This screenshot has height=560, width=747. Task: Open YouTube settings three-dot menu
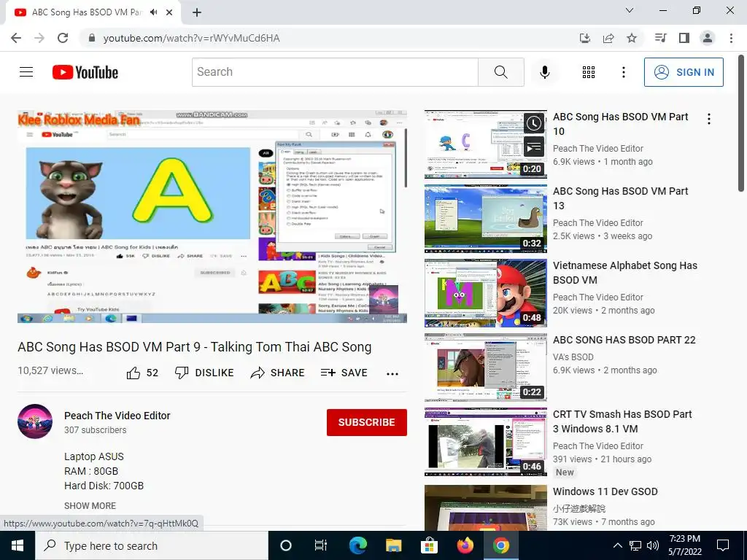623,72
